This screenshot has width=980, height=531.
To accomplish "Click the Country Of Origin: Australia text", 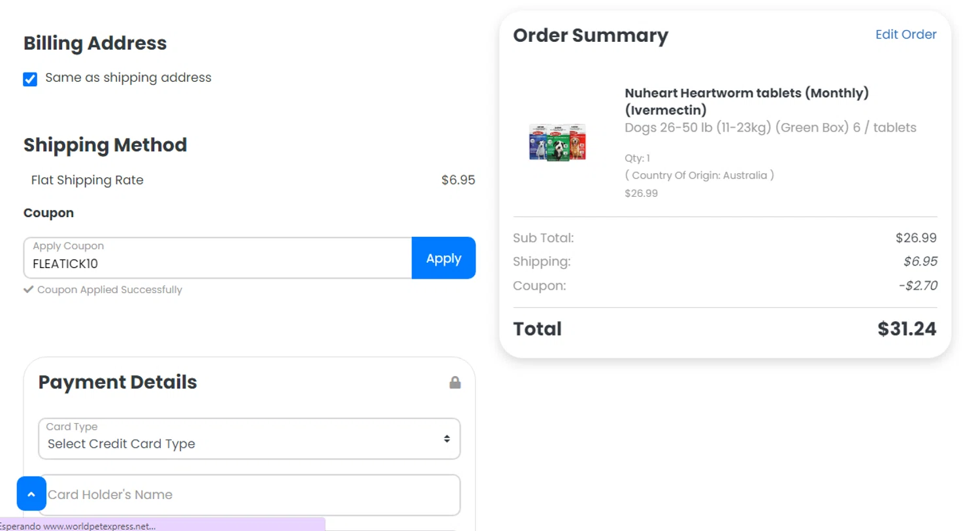I will coord(699,175).
